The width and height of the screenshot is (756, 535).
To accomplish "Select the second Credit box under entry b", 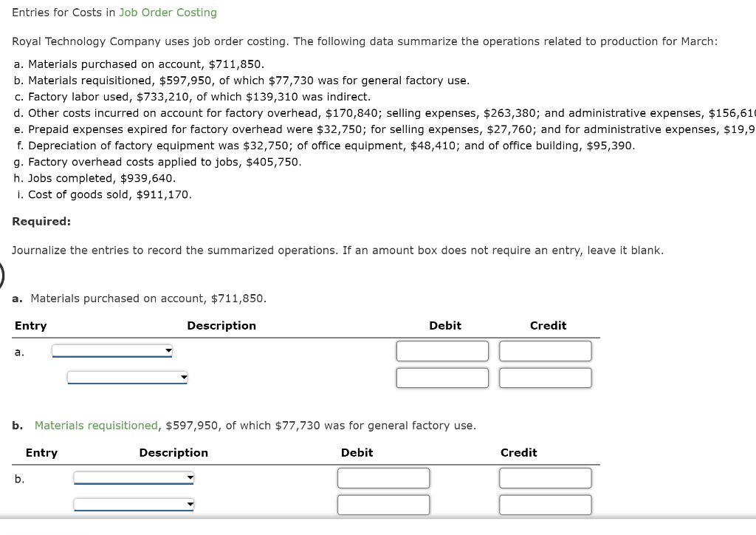I will (x=546, y=505).
